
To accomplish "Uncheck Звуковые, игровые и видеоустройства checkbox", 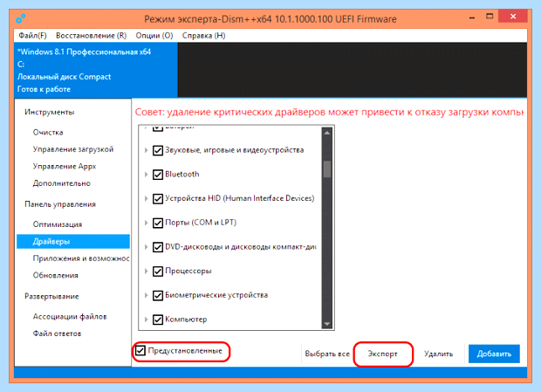I will click(158, 150).
